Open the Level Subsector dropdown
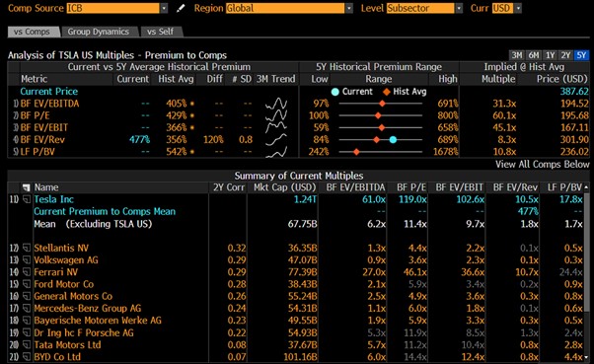The width and height of the screenshot is (594, 364). (459, 8)
